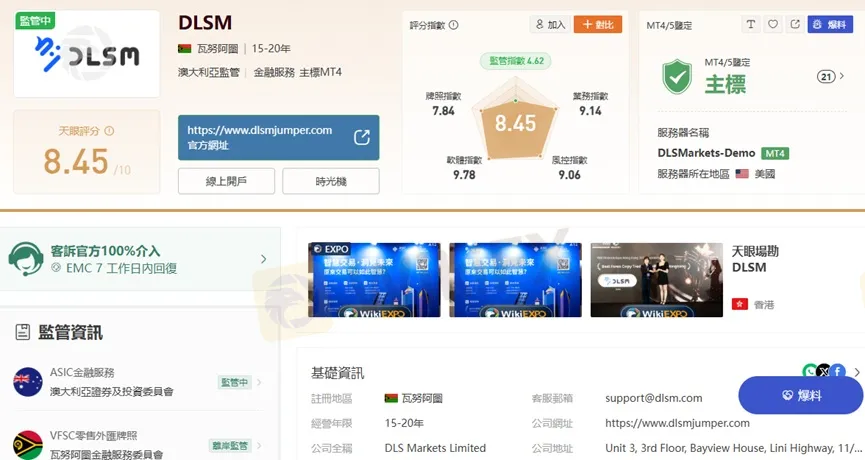The height and width of the screenshot is (460, 865).
Task: Click the info icon next to 評分指數
Action: click(x=454, y=25)
